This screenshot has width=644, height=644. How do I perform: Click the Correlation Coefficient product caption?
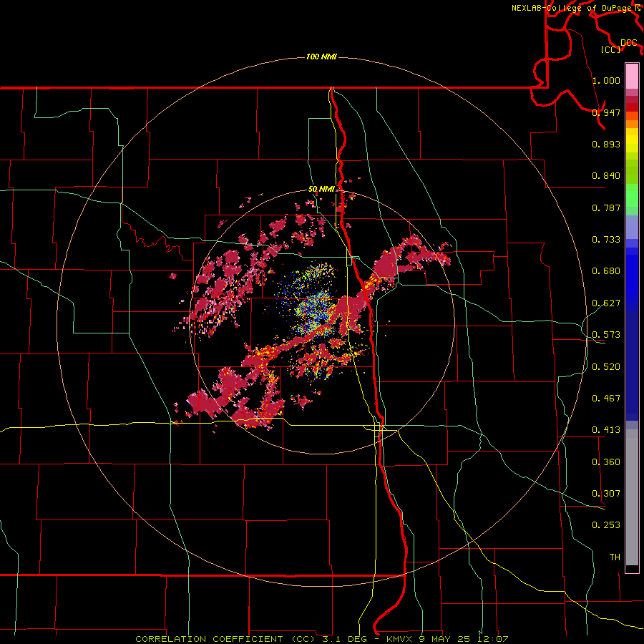click(321, 639)
